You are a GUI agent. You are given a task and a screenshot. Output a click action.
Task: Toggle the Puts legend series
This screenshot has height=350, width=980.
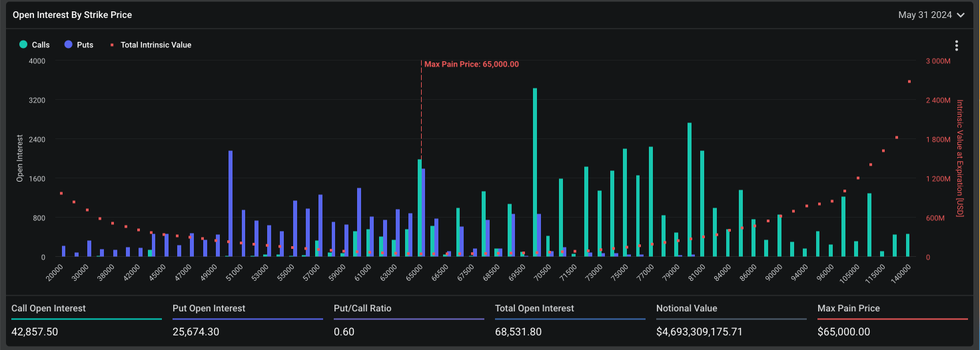click(85, 45)
